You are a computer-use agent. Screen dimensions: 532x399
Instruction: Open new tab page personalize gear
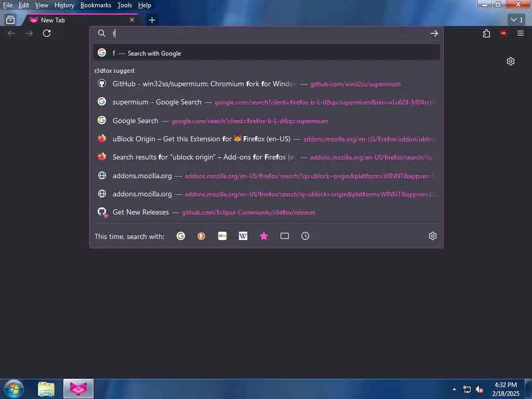click(511, 61)
